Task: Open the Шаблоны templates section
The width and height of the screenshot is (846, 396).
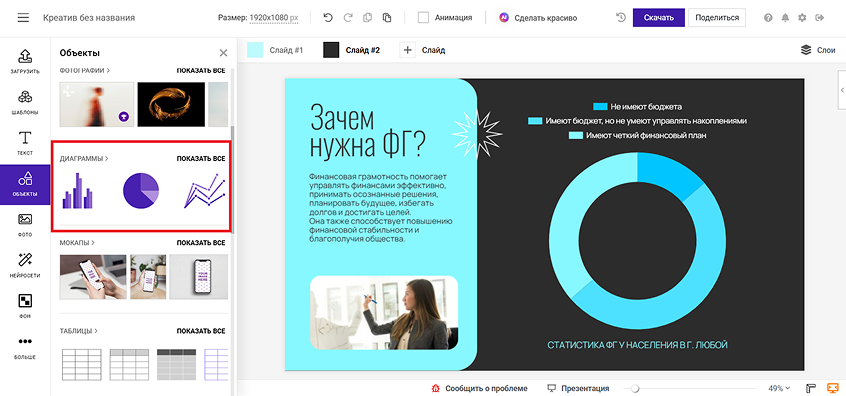Action: click(25, 102)
